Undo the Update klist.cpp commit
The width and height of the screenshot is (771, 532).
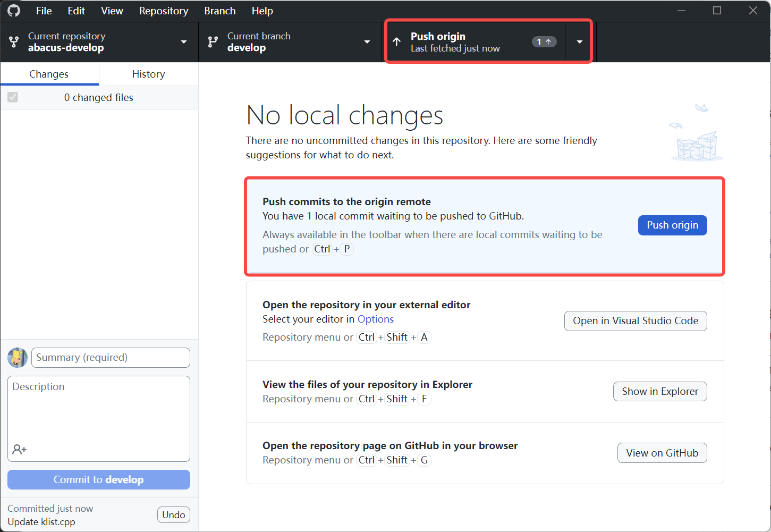[x=173, y=514]
